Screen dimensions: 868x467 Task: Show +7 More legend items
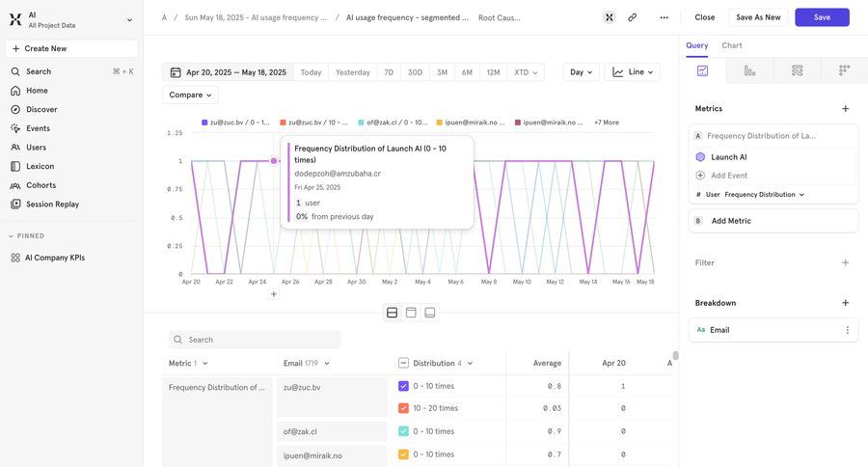point(607,123)
